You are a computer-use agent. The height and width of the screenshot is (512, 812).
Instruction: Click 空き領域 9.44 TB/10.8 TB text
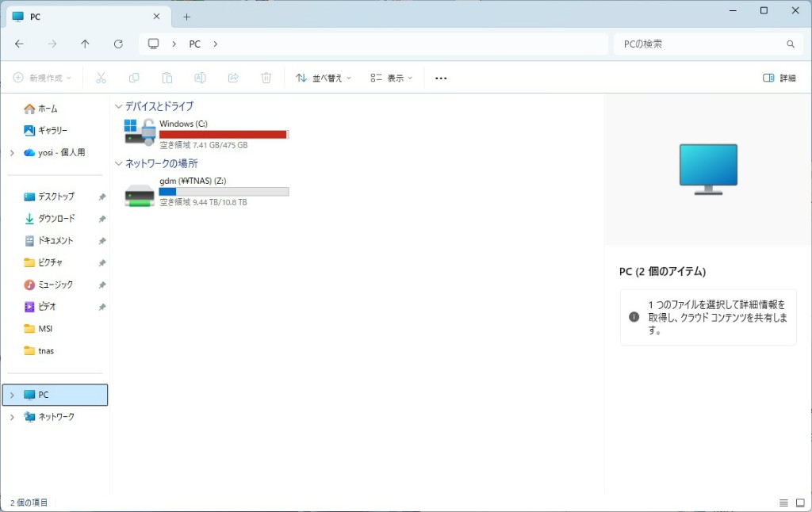[203, 202]
